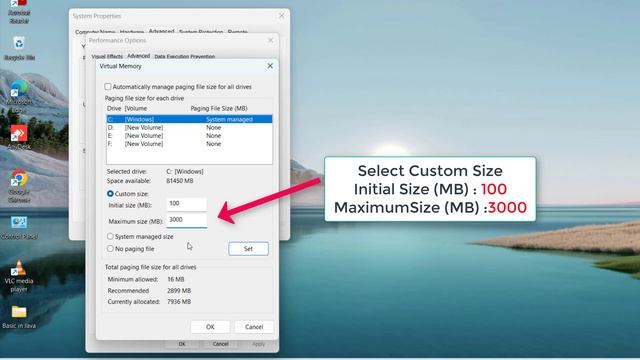Open the Basic in Java folder
The height and width of the screenshot is (360, 640).
tap(19, 317)
